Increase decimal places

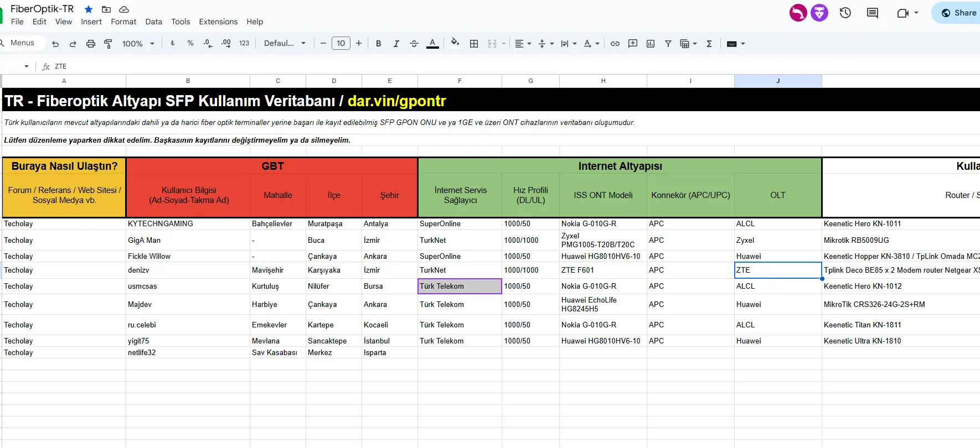click(226, 43)
